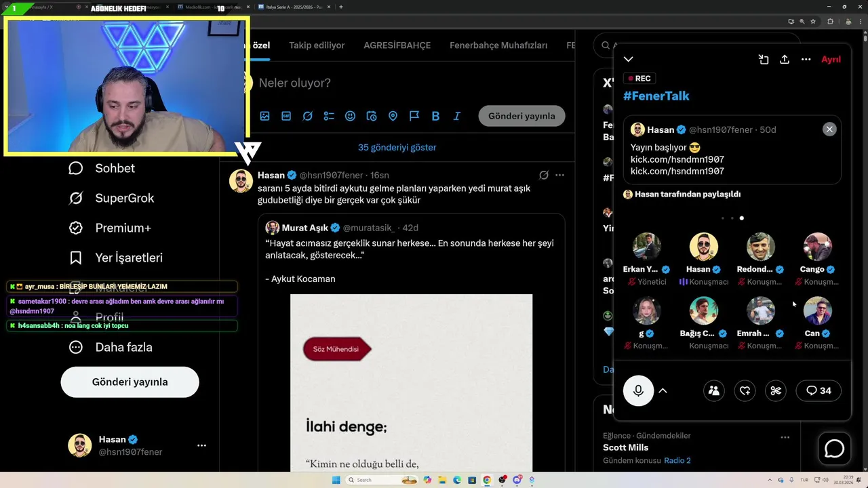Toggle the microphone in the space

coord(638,390)
